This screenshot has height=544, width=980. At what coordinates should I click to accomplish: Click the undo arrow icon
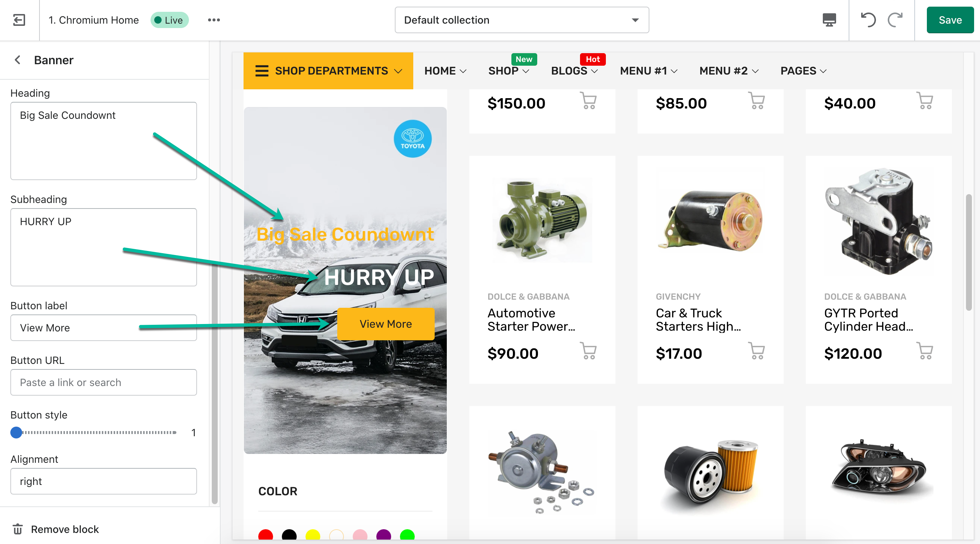point(868,20)
